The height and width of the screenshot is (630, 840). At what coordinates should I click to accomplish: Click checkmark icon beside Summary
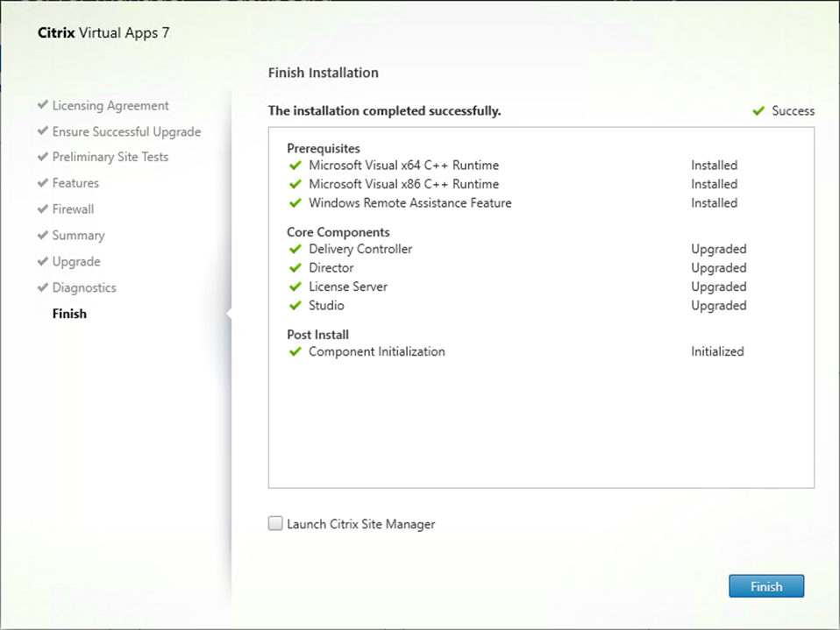coord(43,235)
